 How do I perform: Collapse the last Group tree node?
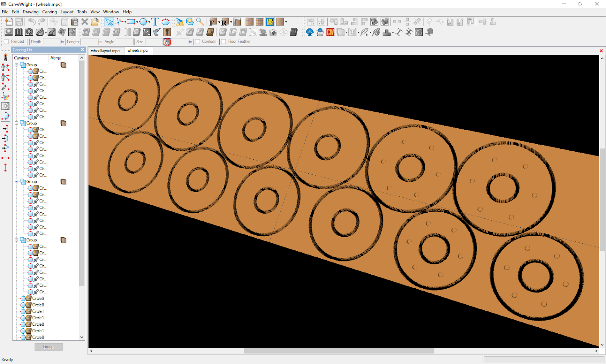16,240
